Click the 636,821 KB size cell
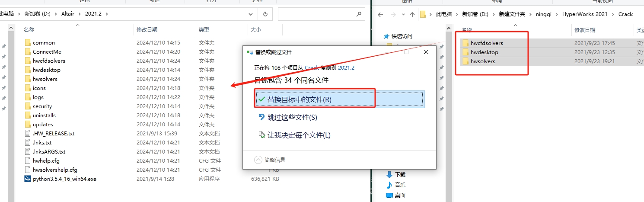The image size is (644, 202). (x=265, y=179)
